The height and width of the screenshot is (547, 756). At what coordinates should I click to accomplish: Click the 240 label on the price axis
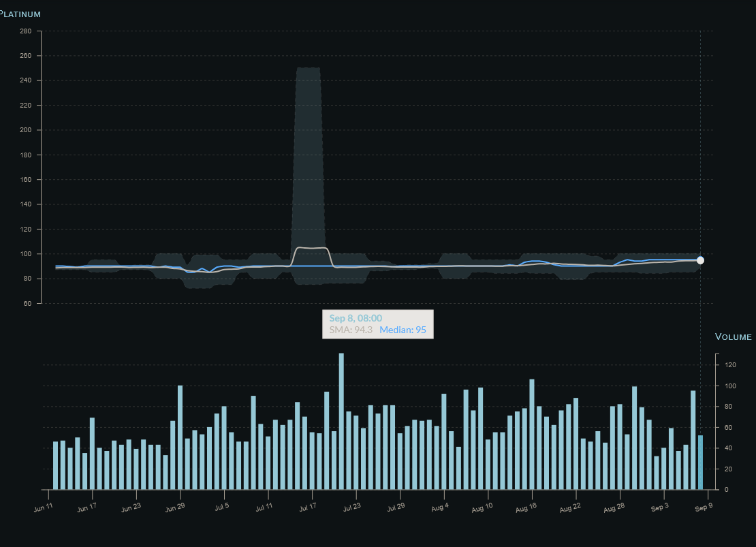(x=26, y=80)
